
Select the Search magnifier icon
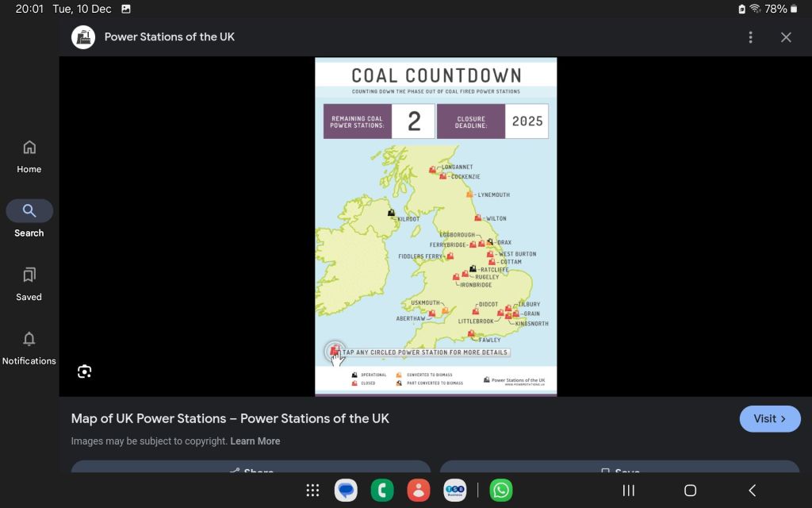click(29, 211)
